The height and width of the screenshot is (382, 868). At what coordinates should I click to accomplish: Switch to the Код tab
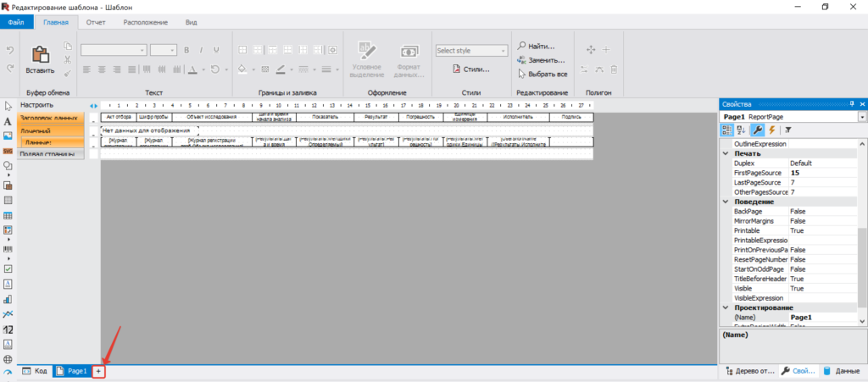tap(35, 372)
